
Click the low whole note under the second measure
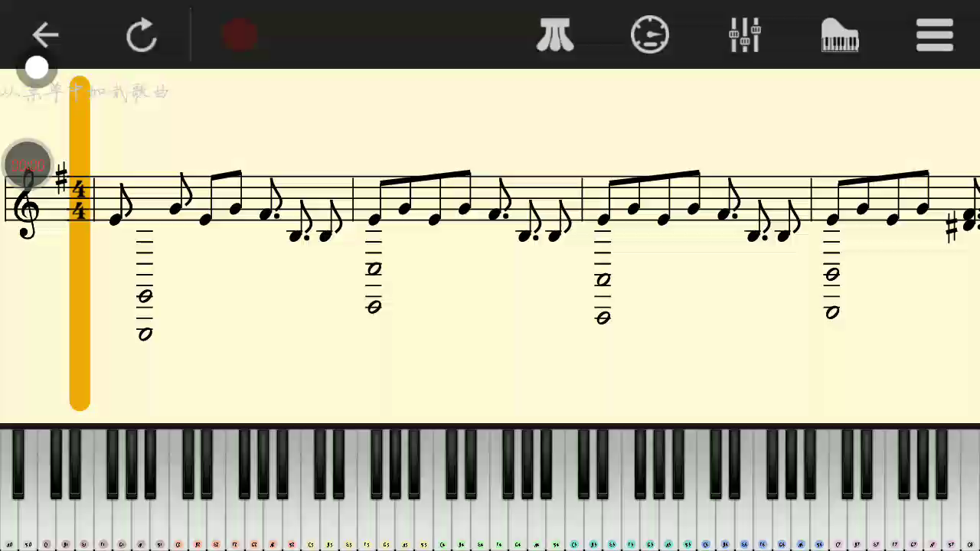coord(374,307)
